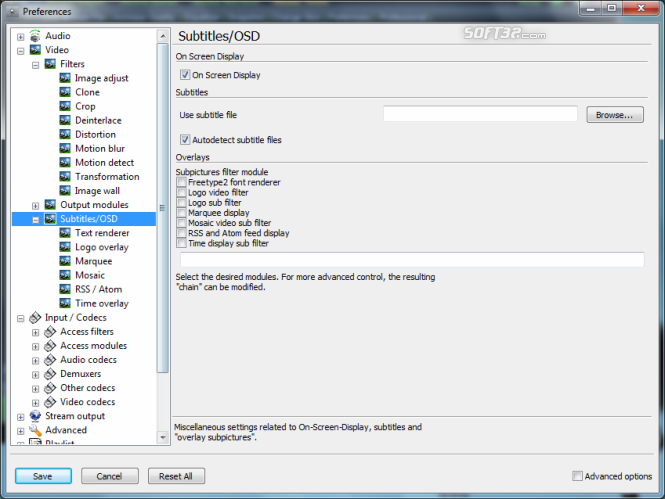Click the Reset All button

pyautogui.click(x=176, y=476)
